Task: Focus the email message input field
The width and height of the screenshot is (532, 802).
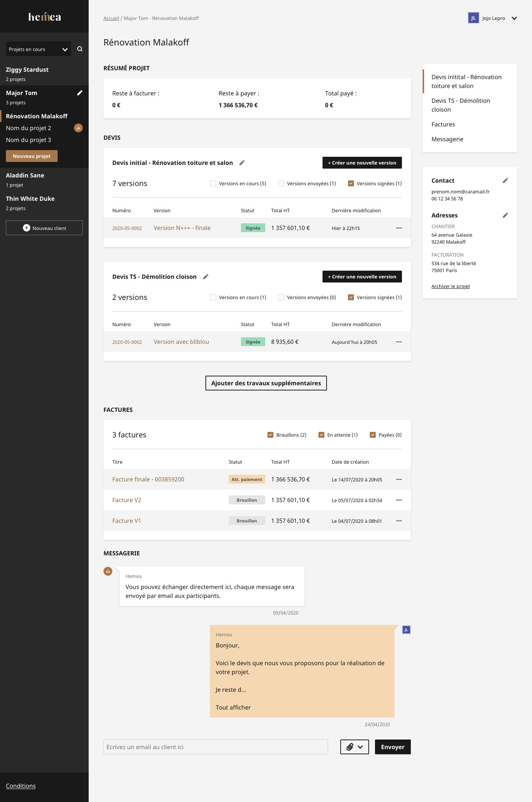Action: [215, 747]
